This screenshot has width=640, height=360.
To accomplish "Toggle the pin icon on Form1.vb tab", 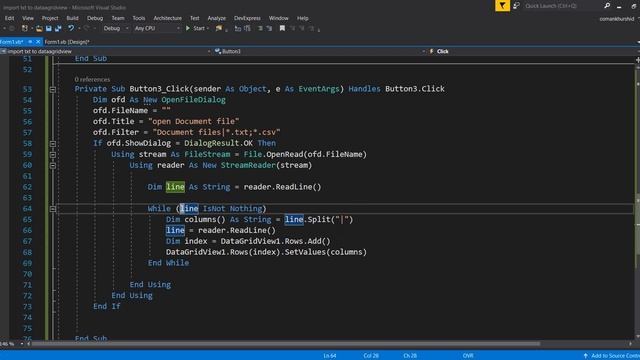I will point(30,42).
